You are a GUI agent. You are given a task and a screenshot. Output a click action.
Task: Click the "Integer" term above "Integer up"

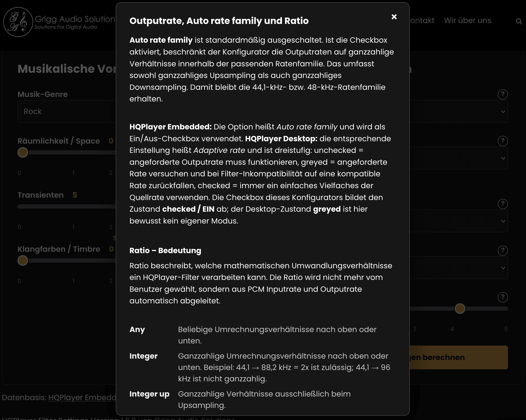[x=143, y=356]
